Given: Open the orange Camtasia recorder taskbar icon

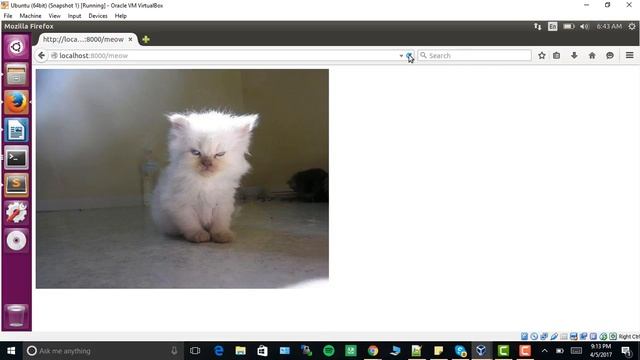Looking at the screenshot, I should point(525,351).
